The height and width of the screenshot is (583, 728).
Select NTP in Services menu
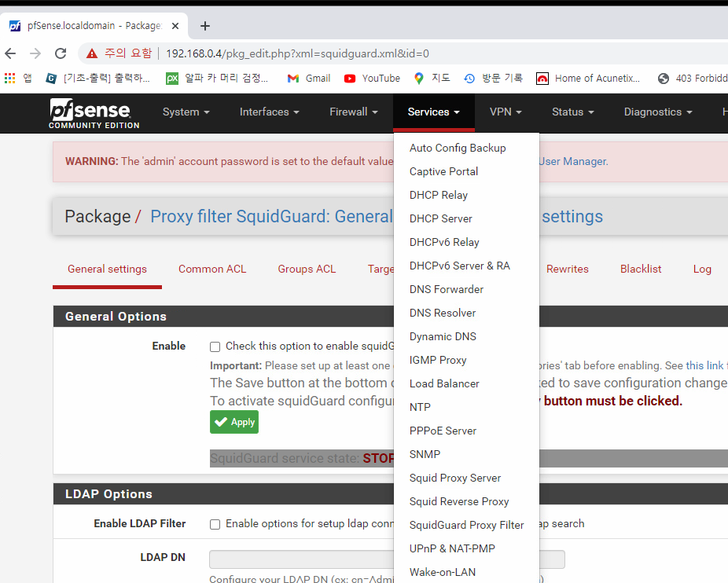point(466,407)
